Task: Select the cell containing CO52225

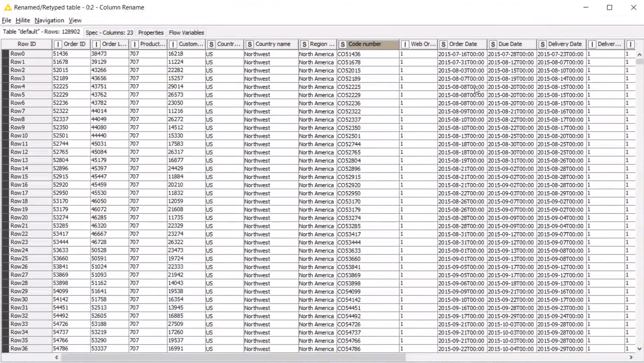Action: (349, 87)
